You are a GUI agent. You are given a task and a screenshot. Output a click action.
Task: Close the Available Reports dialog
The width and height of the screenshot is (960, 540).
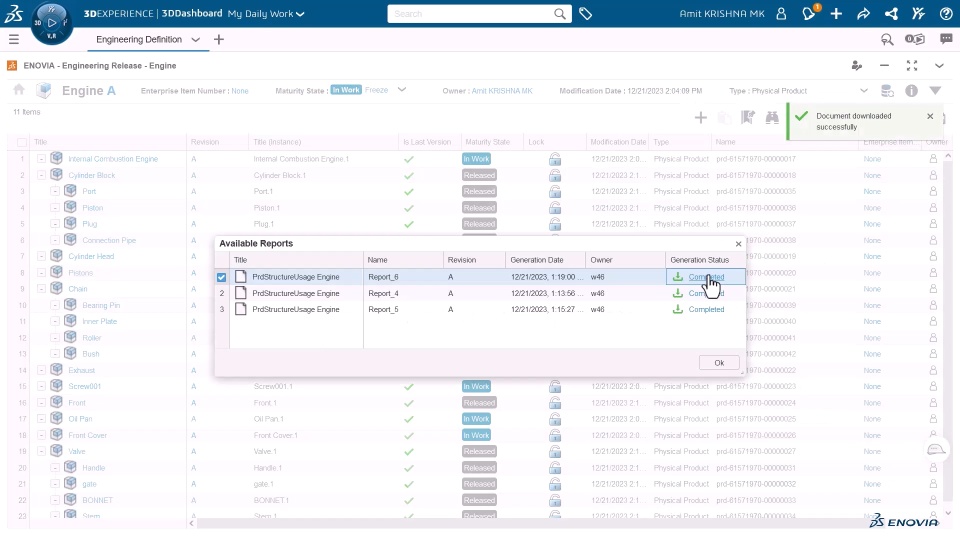[738, 244]
